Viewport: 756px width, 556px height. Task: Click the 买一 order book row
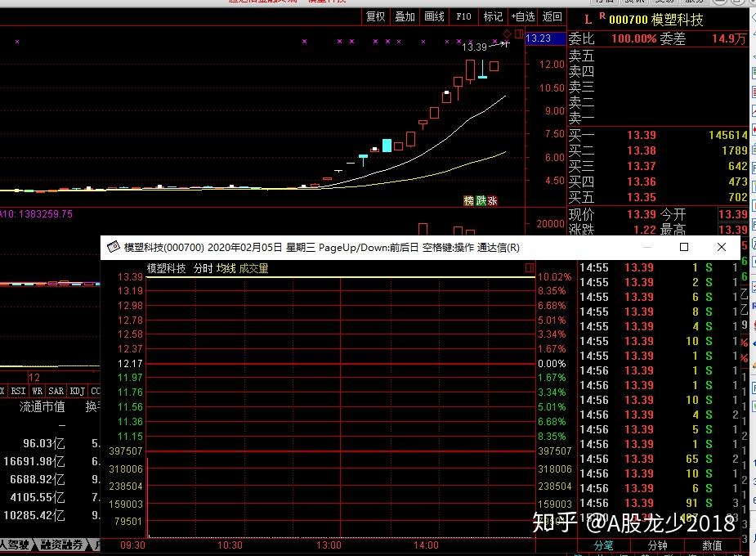tap(658, 135)
